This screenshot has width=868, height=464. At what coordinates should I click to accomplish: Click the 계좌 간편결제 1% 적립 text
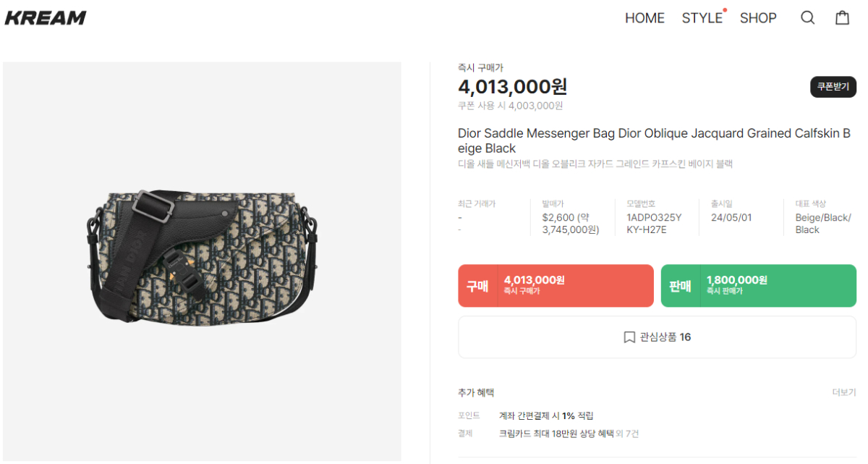[546, 416]
